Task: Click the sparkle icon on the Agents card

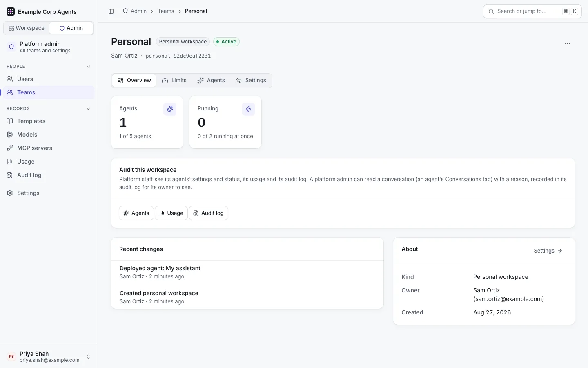Action: click(x=170, y=109)
